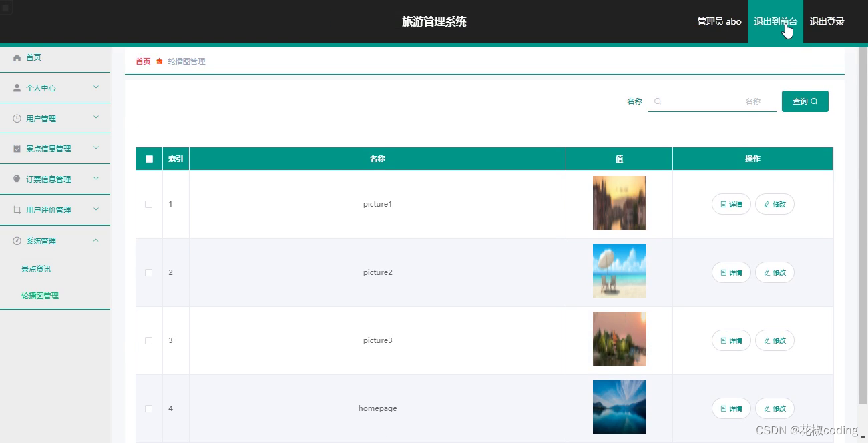The height and width of the screenshot is (443, 868).
Task: Click the 索引 column header
Action: point(176,159)
